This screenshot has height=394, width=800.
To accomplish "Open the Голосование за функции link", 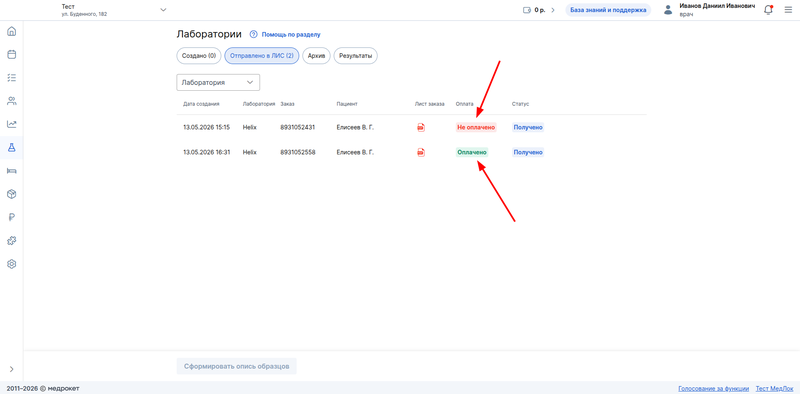I will click(713, 388).
